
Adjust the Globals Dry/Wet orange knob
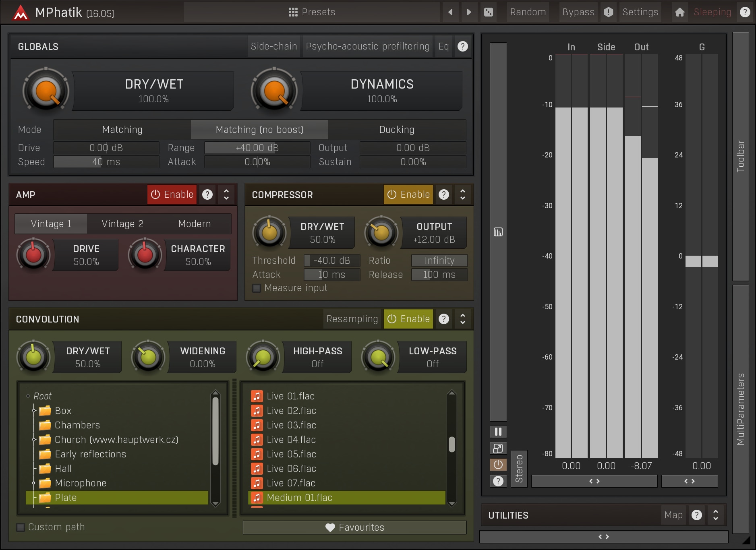46,91
